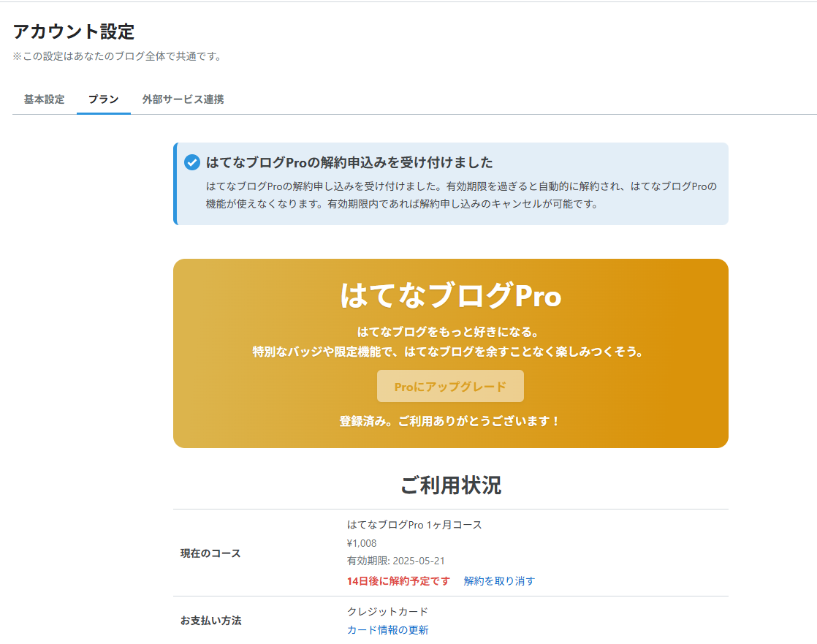The image size is (817, 644).
Task: Switch to the 外部サービス連携 tab
Action: 183,99
